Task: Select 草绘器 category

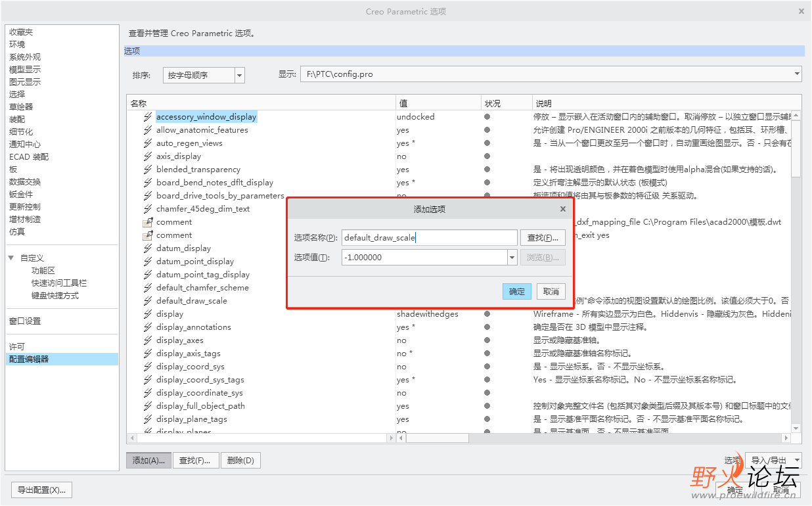Action: click(21, 107)
